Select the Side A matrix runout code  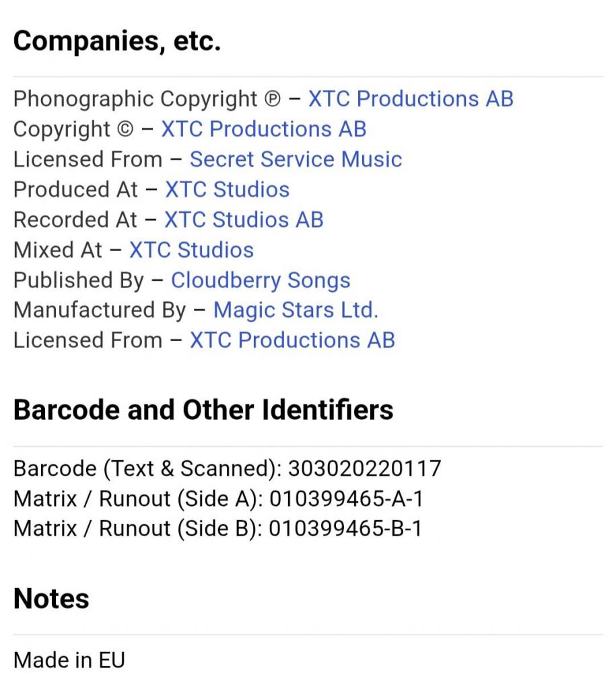tap(346, 499)
